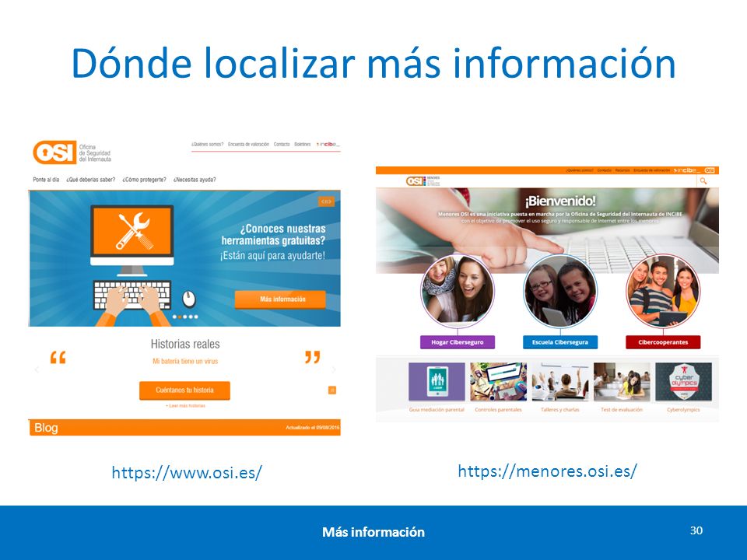Click the + Leer más historias link
The width and height of the screenshot is (747, 560).
coord(185,406)
